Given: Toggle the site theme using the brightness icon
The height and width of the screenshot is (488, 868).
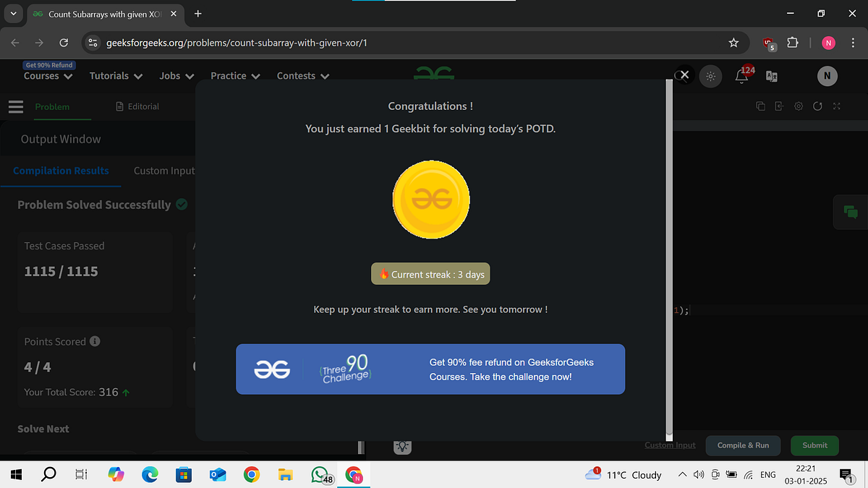Looking at the screenshot, I should click(x=710, y=76).
